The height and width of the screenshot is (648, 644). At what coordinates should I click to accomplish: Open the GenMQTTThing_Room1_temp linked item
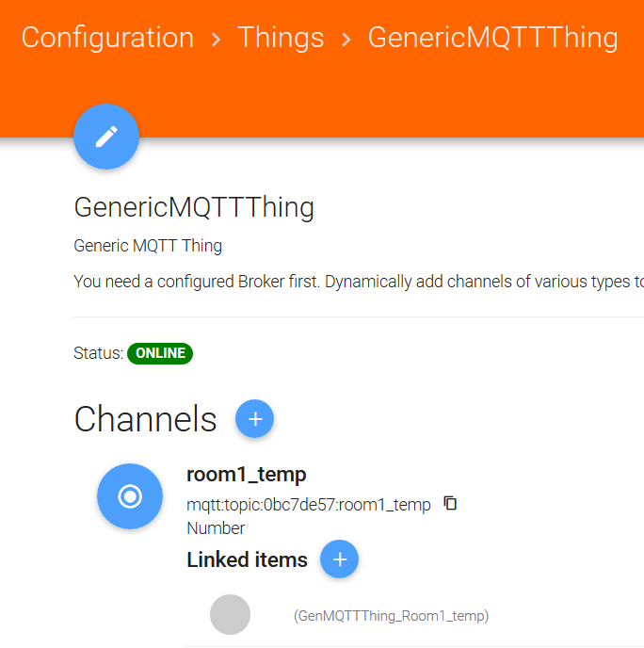[391, 616]
